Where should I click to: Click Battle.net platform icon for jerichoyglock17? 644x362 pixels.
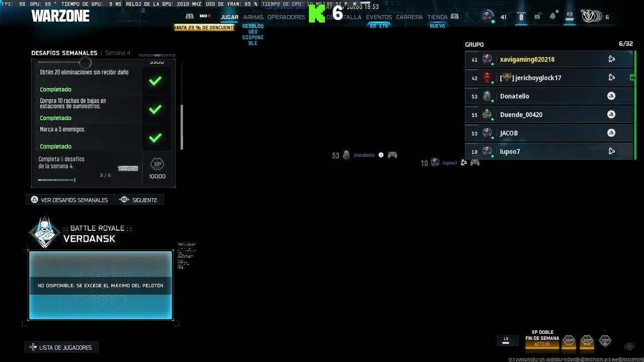611,77
